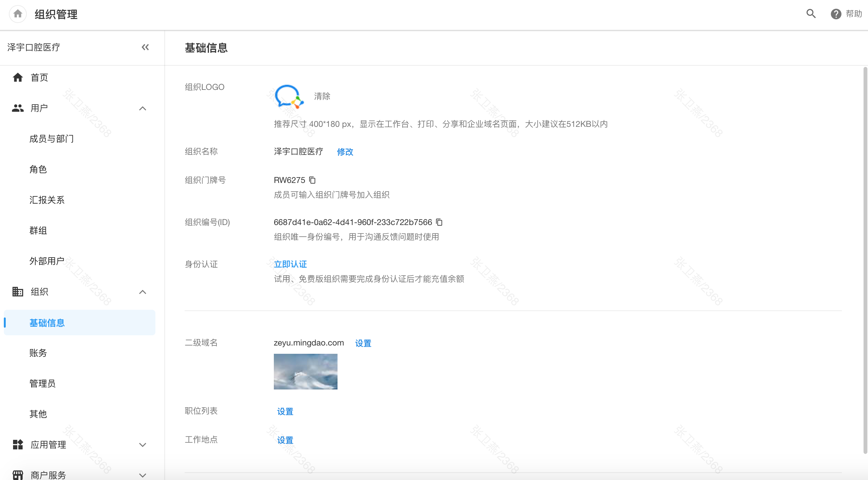Viewport: 868px width, 480px height.
Task: Expand the 应用管理 section chevron
Action: point(143,445)
